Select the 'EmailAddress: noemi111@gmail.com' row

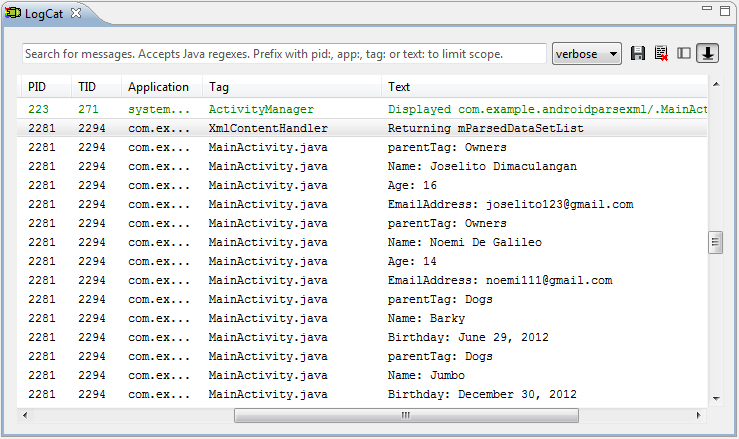(362, 280)
